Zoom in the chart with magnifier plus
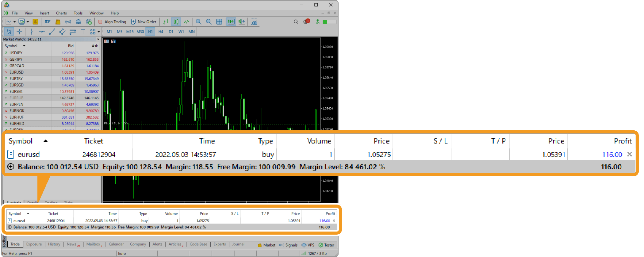This screenshot has height=257, width=644. (x=198, y=22)
